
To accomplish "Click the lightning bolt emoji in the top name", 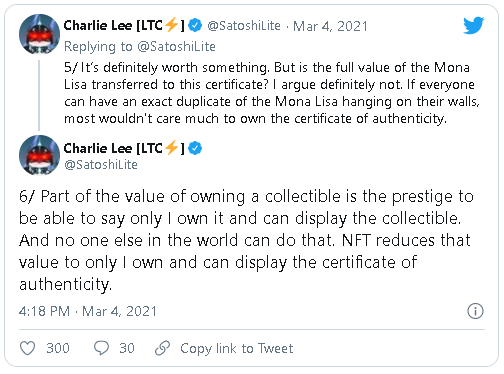I will 171,25.
